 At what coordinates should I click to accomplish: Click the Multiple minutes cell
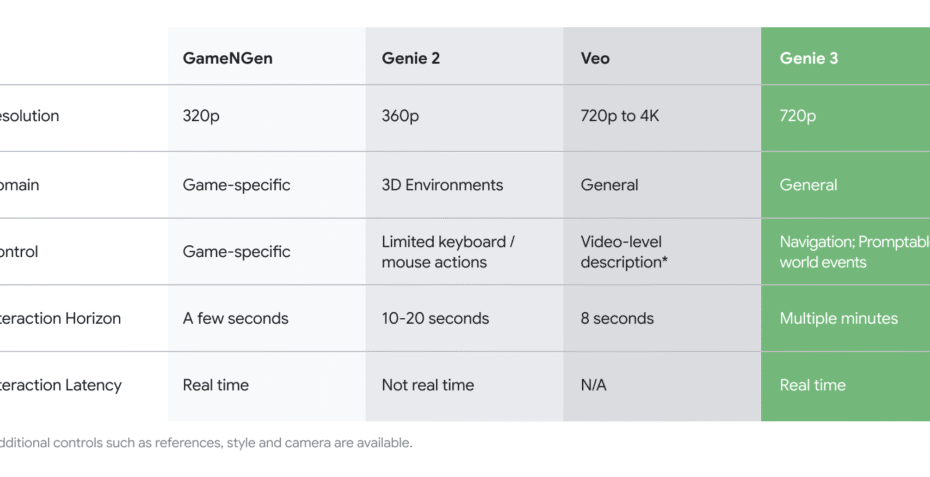845,318
